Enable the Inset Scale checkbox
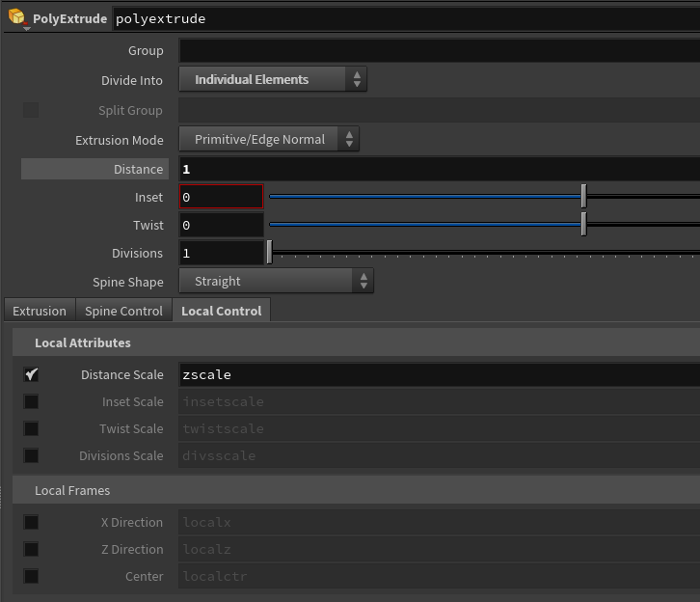Screen dimensions: 700x602 point(31,401)
